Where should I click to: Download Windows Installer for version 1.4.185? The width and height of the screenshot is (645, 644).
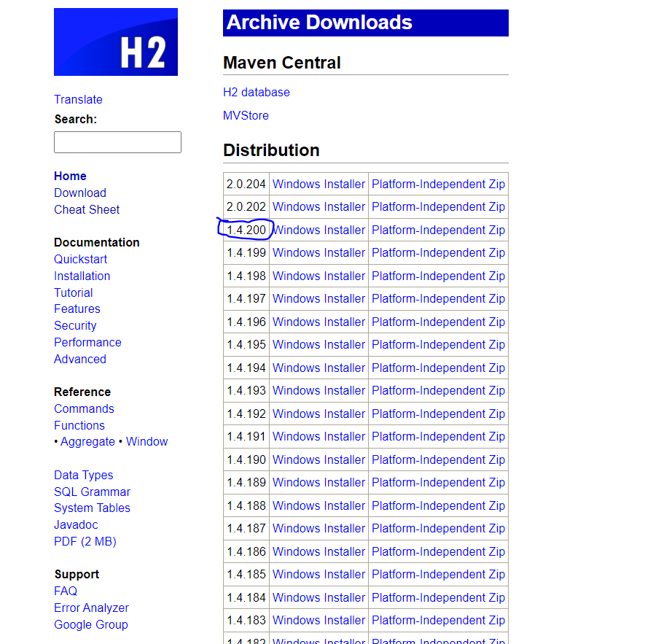[x=318, y=574]
